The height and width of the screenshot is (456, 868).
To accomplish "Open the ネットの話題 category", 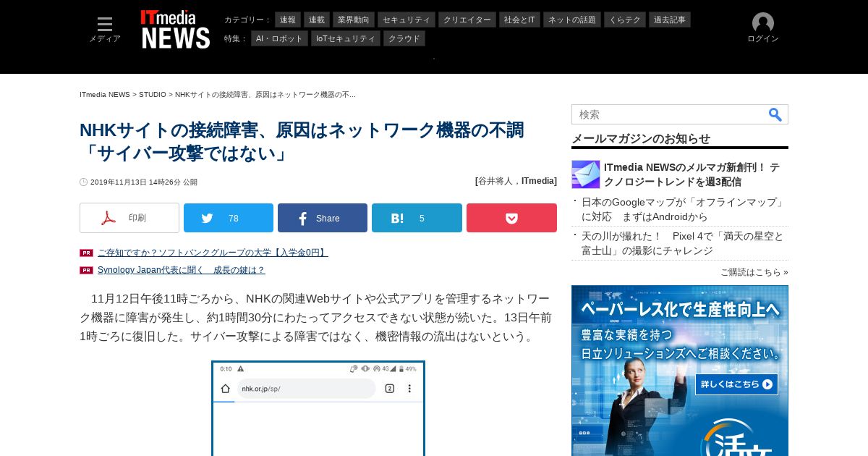I will pos(572,20).
